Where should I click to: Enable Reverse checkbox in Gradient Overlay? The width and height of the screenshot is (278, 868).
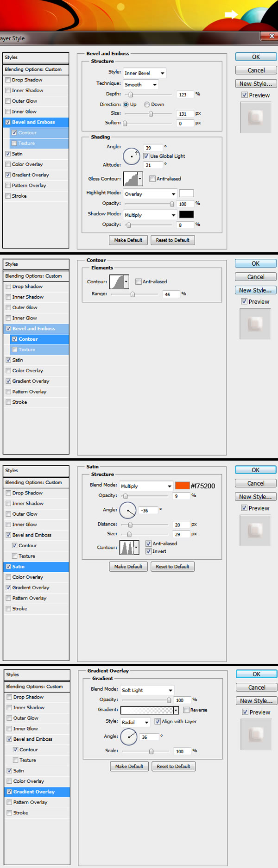[x=186, y=710]
